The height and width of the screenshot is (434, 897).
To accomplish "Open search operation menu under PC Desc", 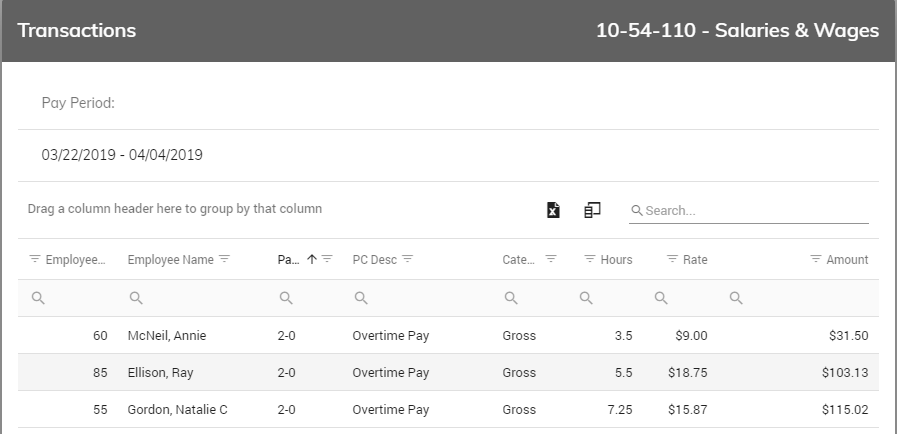I will tap(361, 298).
